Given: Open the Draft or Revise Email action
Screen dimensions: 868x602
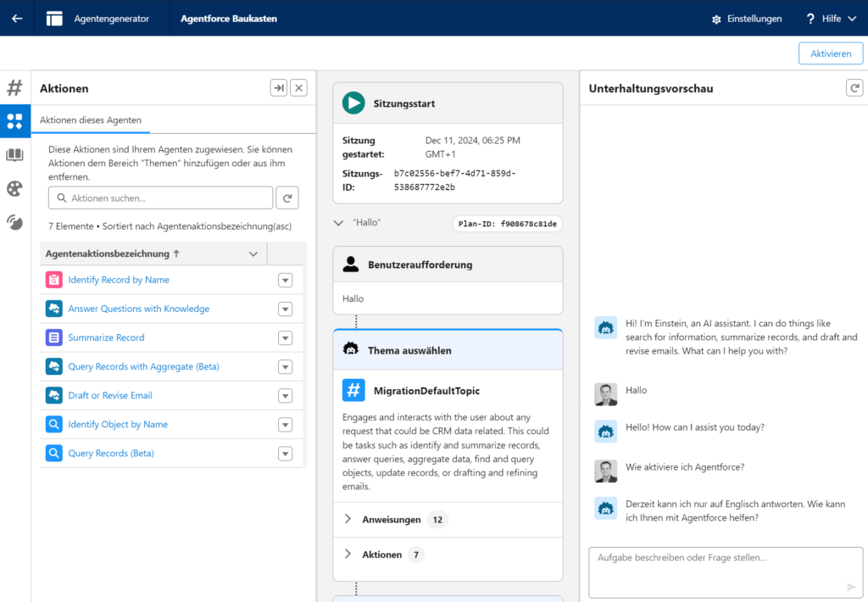Looking at the screenshot, I should pos(110,396).
